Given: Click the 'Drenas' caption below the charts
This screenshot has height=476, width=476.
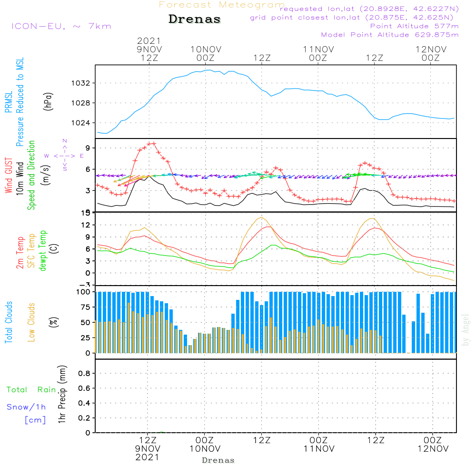Looking at the screenshot, I should click(218, 460).
